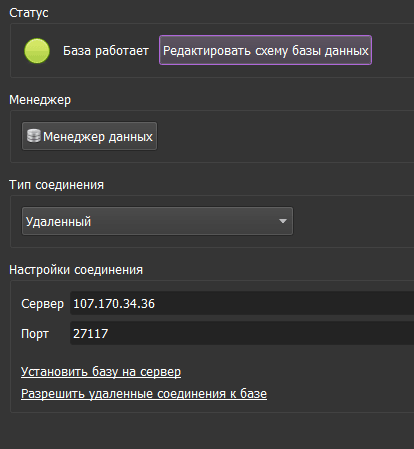414x449 pixels.
Task: Follow the Установить базу на сервер link
Action: [x=101, y=372]
